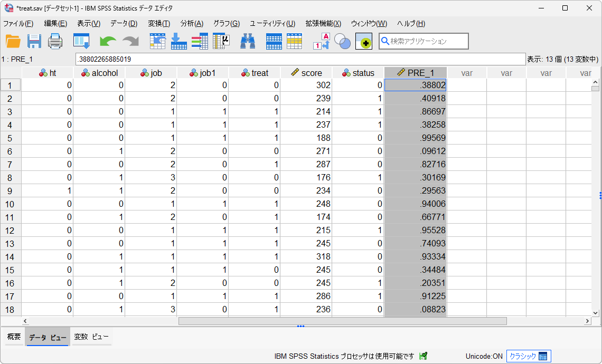The height and width of the screenshot is (364, 602).
Task: Select the PRE_1 column header
Action: [416, 73]
